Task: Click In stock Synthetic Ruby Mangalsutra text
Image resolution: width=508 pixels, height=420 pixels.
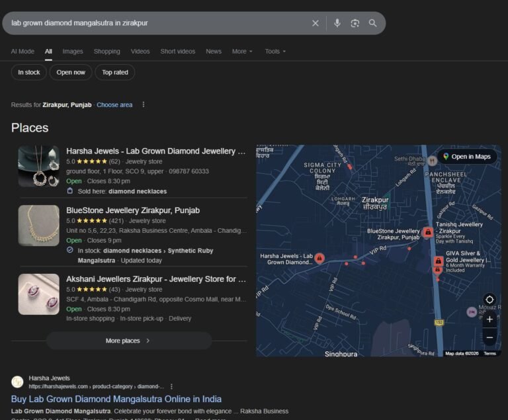Action: click(x=145, y=255)
